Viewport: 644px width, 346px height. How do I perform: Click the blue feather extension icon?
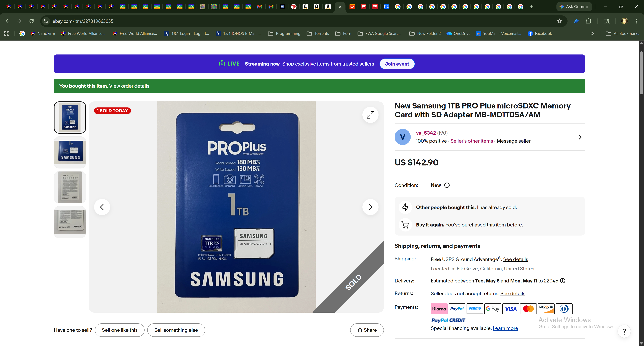click(x=576, y=21)
